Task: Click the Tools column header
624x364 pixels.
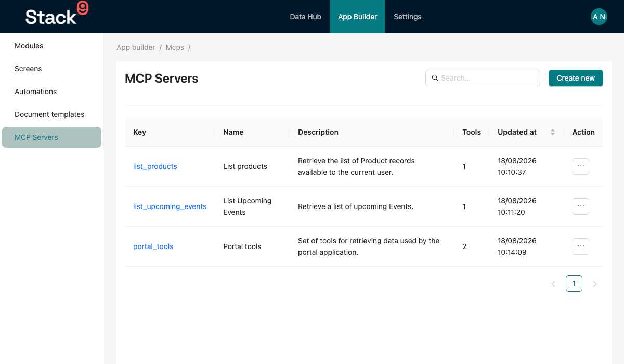Action: tap(472, 132)
